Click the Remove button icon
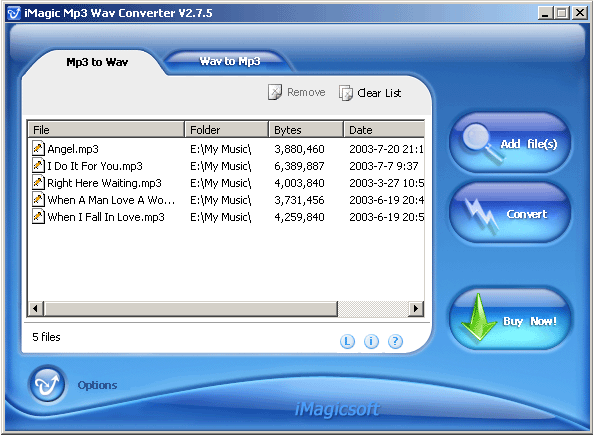The image size is (593, 435). [x=275, y=92]
